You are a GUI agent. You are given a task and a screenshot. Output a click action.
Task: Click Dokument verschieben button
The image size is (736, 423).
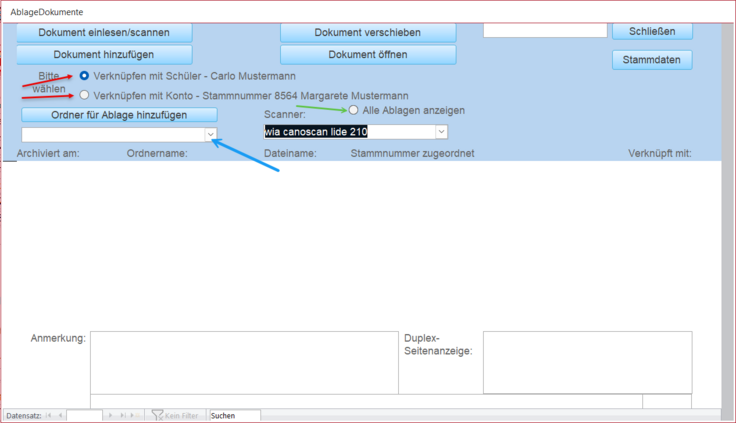(x=367, y=33)
